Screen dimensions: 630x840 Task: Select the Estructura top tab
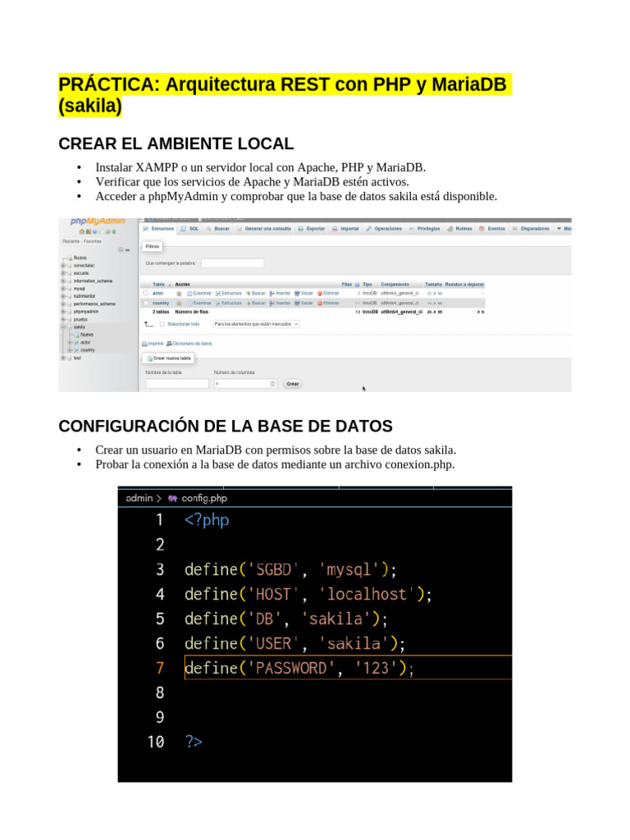158,229
